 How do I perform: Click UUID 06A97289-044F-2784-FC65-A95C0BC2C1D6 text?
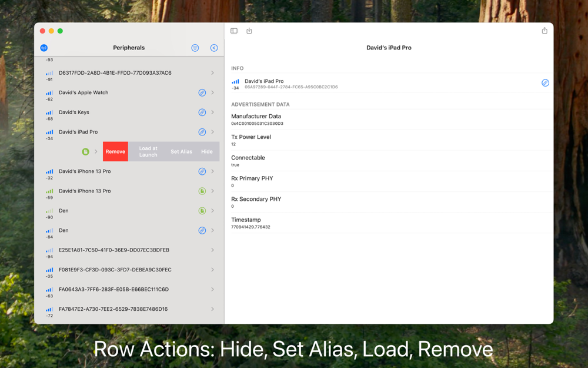click(292, 87)
